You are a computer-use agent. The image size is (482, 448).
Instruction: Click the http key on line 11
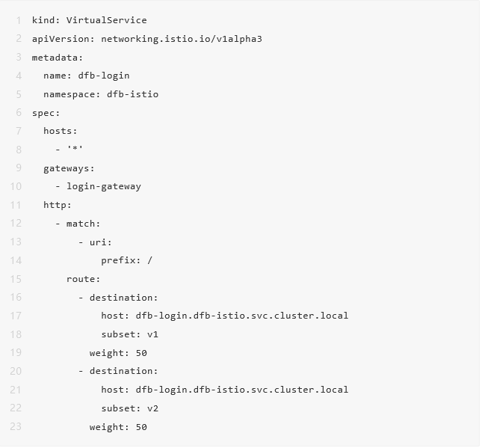click(58, 205)
